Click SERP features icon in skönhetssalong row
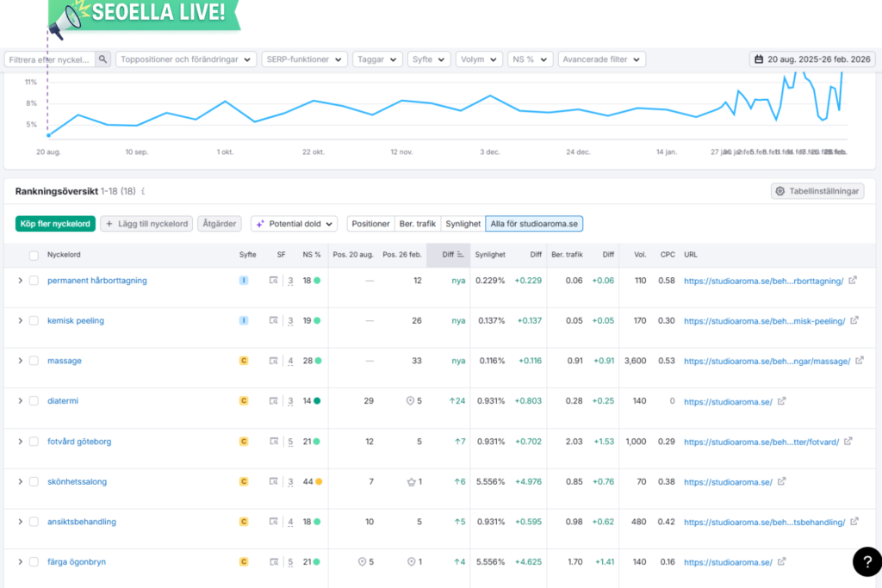The image size is (882, 588). (x=274, y=482)
